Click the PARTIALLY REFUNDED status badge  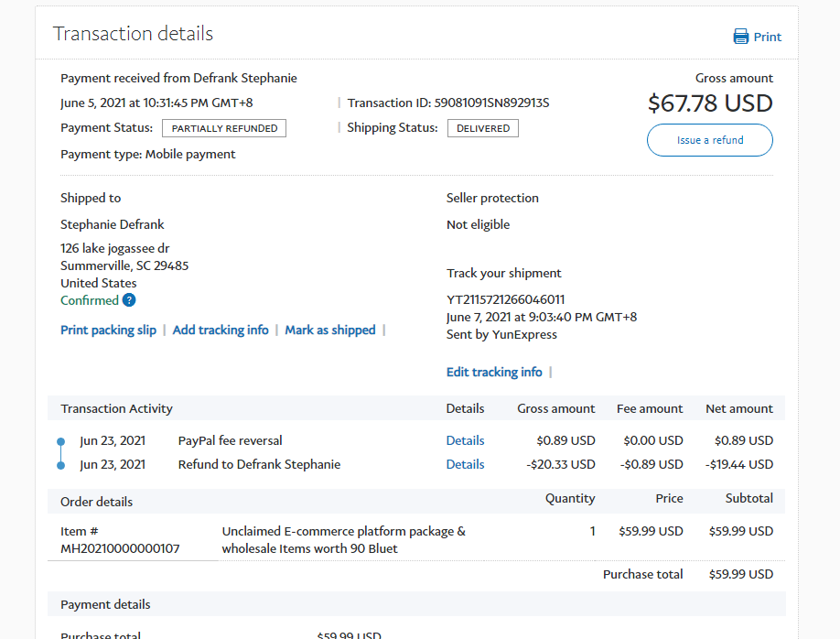[224, 128]
